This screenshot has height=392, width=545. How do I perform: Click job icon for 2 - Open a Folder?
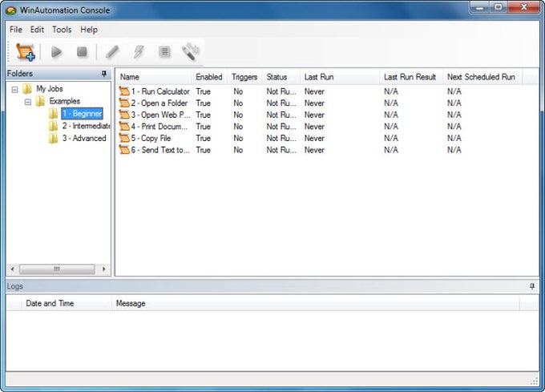(x=124, y=103)
